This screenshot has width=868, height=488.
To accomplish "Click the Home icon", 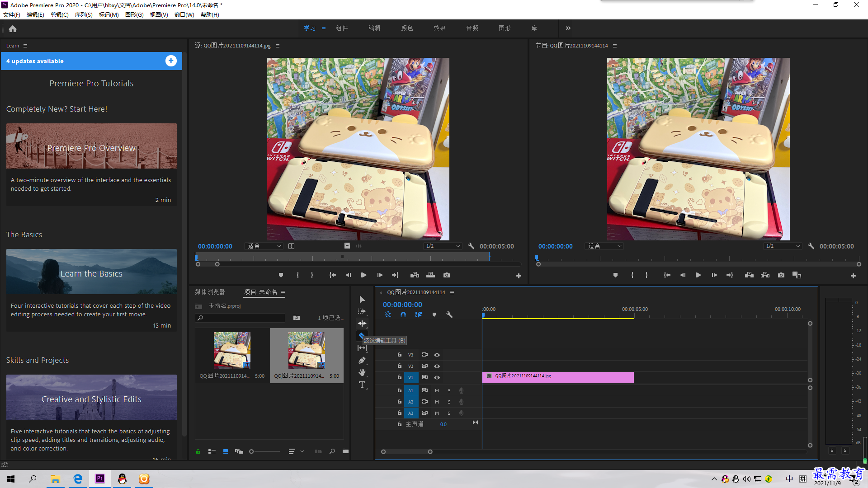I will click(x=13, y=28).
